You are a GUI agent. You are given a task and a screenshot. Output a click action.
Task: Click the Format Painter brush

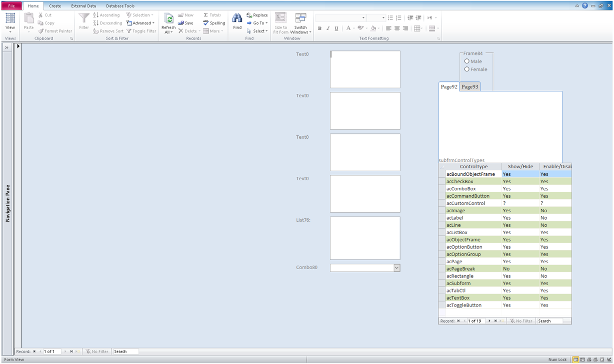(x=41, y=31)
